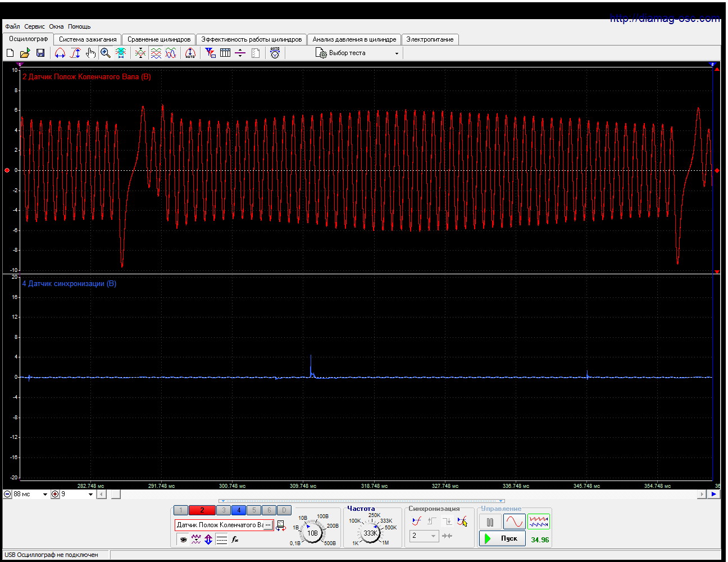Open an oscillogram via the folder icon
The image size is (728, 562).
(x=25, y=53)
